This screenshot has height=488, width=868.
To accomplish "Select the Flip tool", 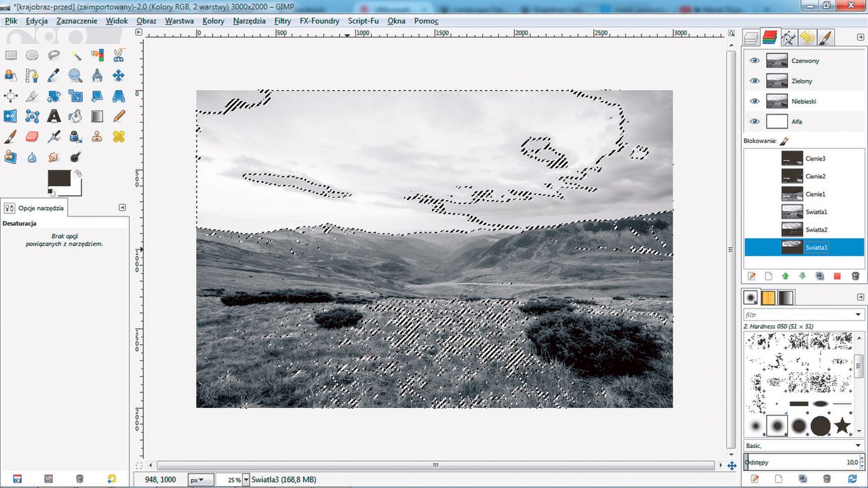I will pos(11,117).
